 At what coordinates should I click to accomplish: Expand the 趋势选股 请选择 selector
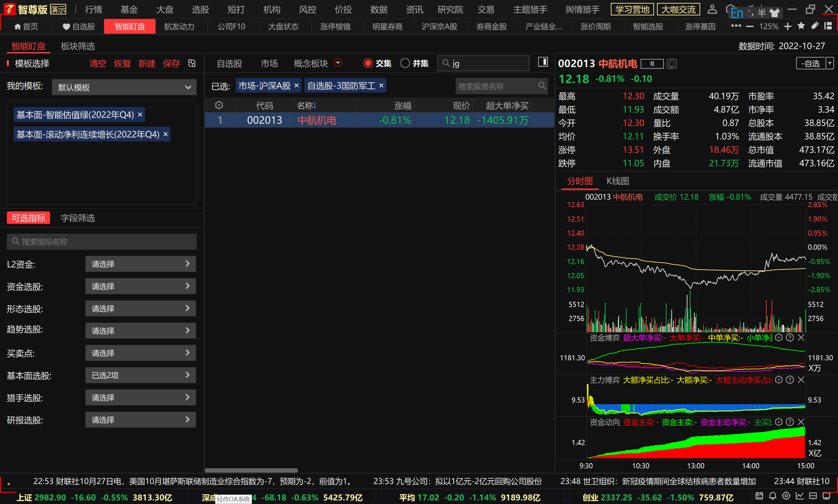coord(141,331)
